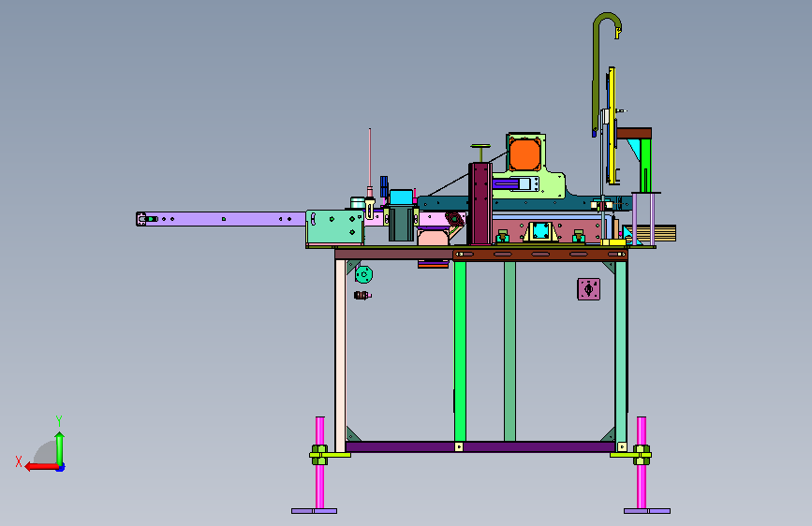
Task: Select the small dark connector below the flange
Action: pos(362,296)
